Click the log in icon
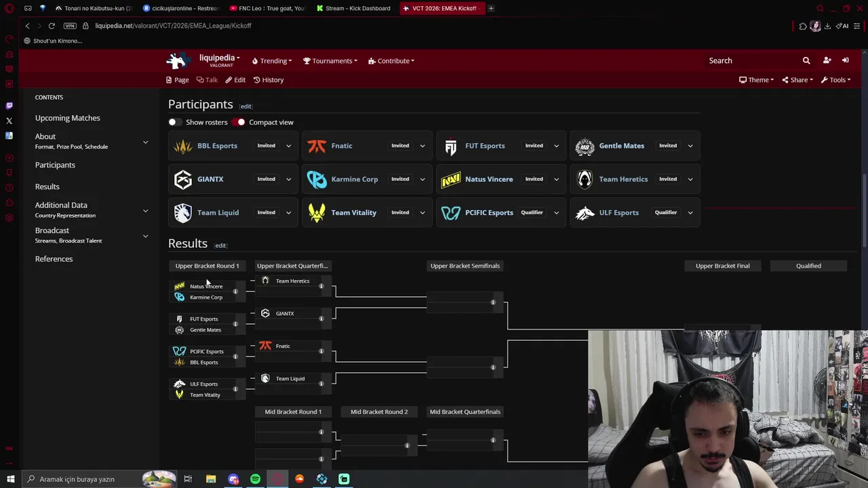 click(845, 60)
